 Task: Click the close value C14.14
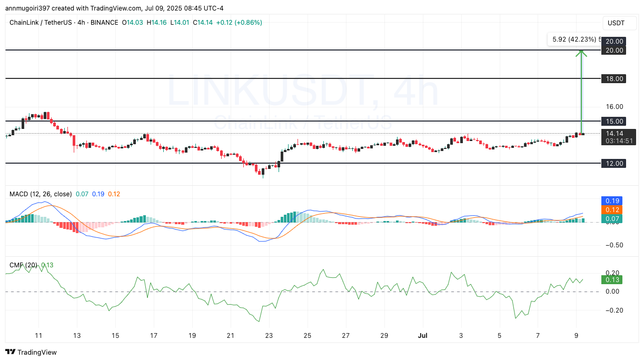(x=203, y=23)
